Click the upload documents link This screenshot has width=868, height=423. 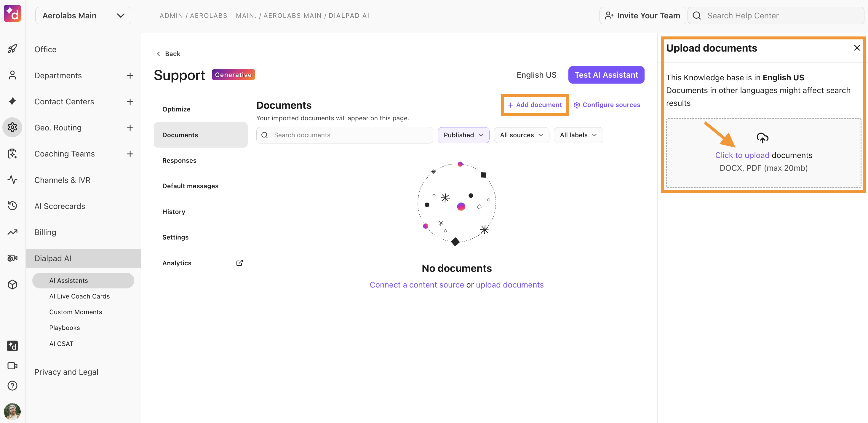point(510,285)
